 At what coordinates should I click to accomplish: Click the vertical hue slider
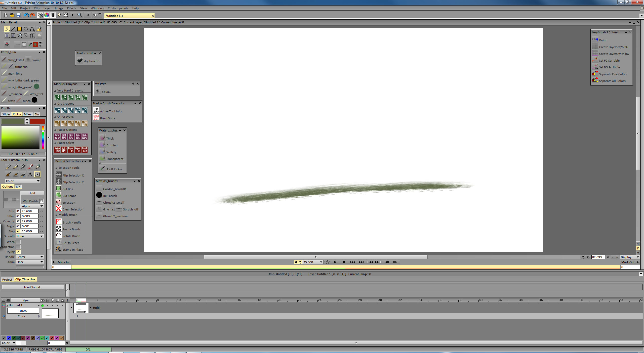pos(43,137)
